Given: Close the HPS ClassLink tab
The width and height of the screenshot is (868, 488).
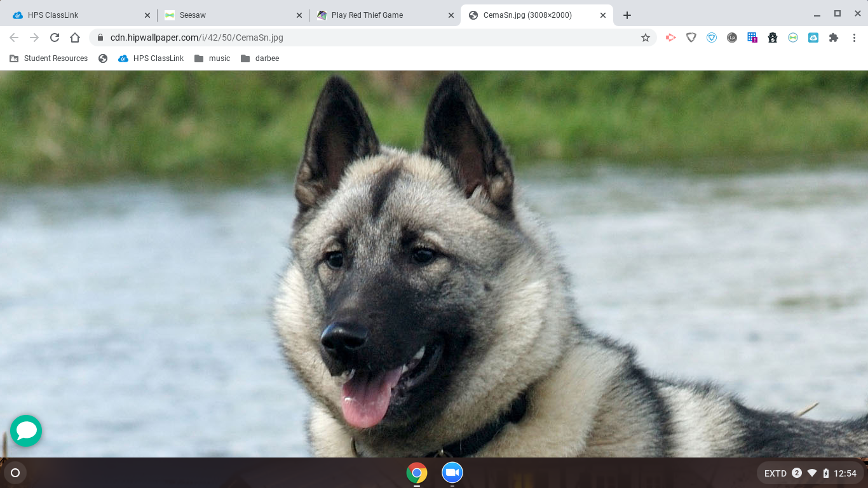Looking at the screenshot, I should click(147, 15).
